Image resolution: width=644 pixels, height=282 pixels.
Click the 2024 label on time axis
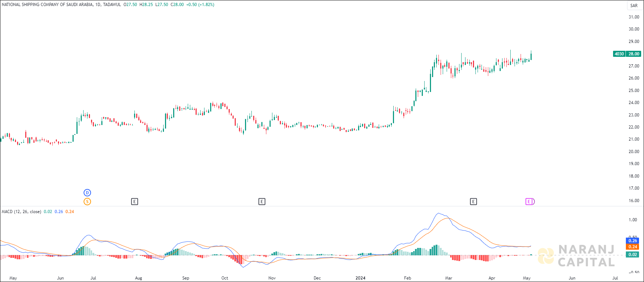coord(360,278)
